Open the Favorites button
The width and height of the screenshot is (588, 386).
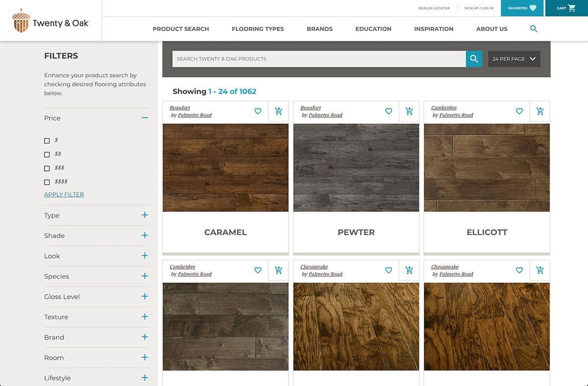click(522, 8)
